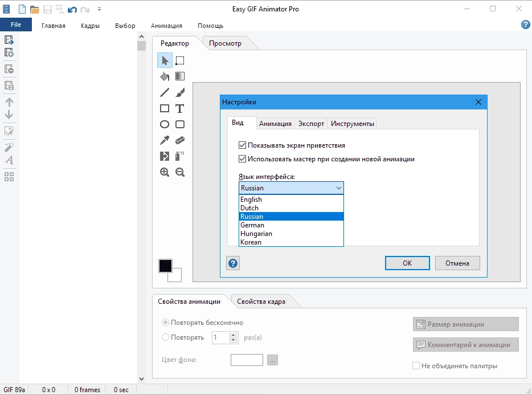Viewport: 532px width, 395px height.
Task: Choose the eraser tool
Action: [x=180, y=140]
